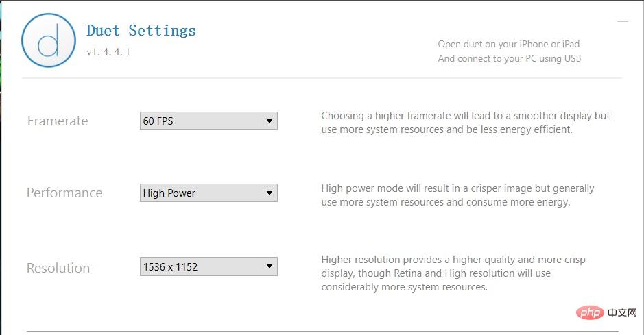Minimize the Duet Settings window
This screenshot has height=335, width=644.
click(623, 21)
